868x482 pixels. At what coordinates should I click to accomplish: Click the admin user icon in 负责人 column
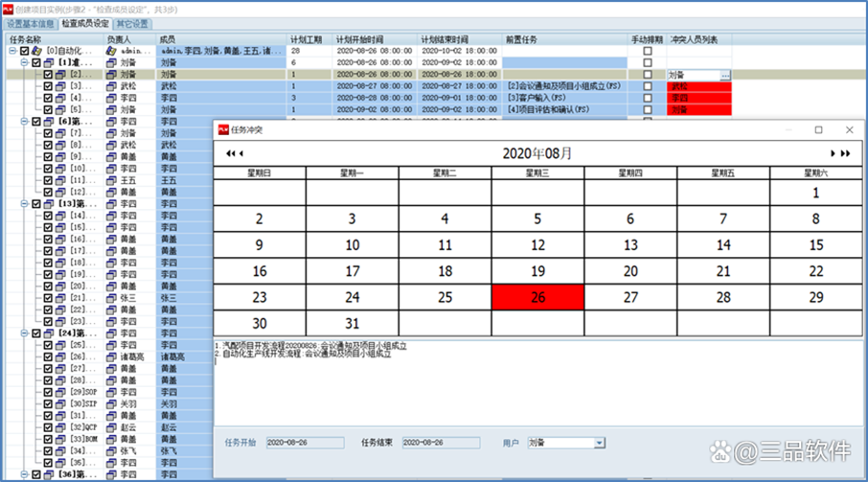click(111, 50)
